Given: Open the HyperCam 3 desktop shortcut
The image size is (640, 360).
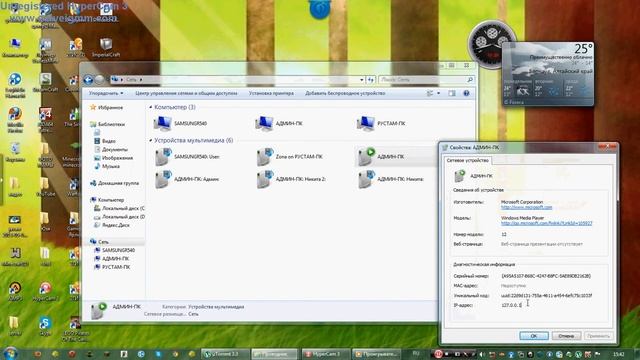Looking at the screenshot, I should (x=45, y=291).
